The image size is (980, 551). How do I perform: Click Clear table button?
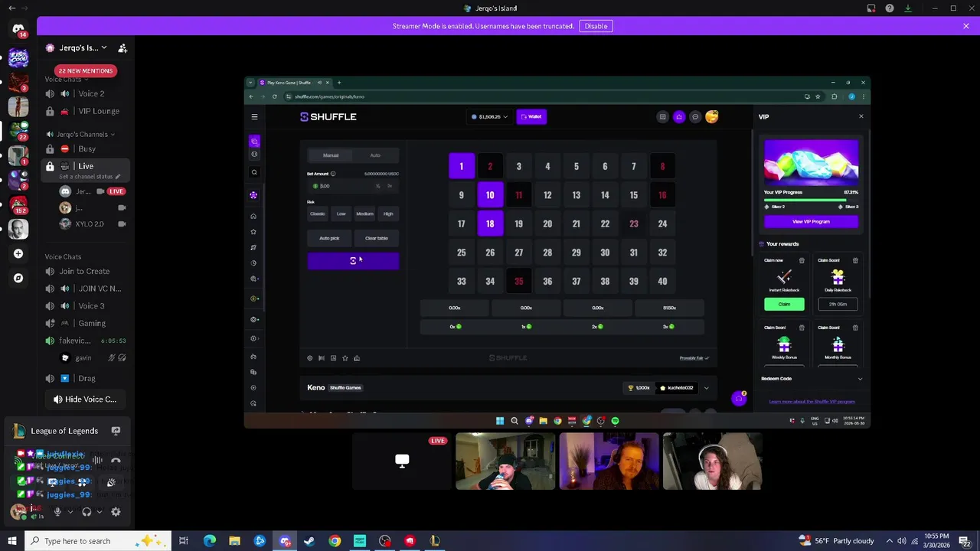coord(376,238)
